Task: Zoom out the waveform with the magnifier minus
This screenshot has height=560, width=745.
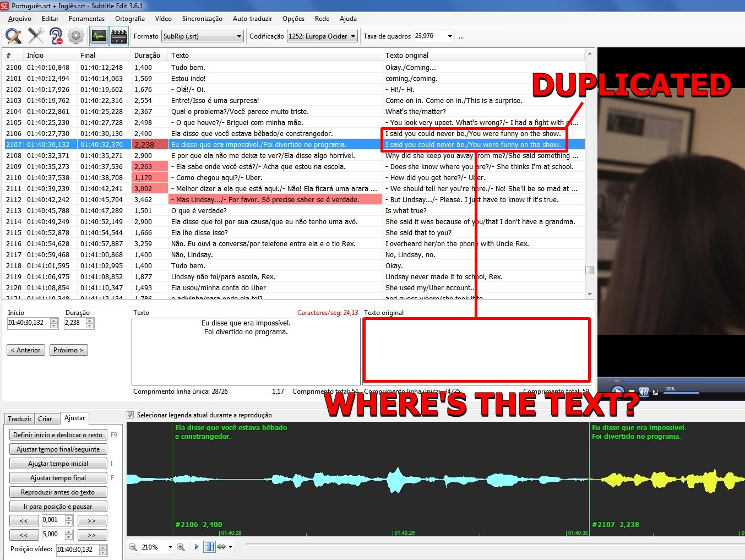Action: coord(133,547)
